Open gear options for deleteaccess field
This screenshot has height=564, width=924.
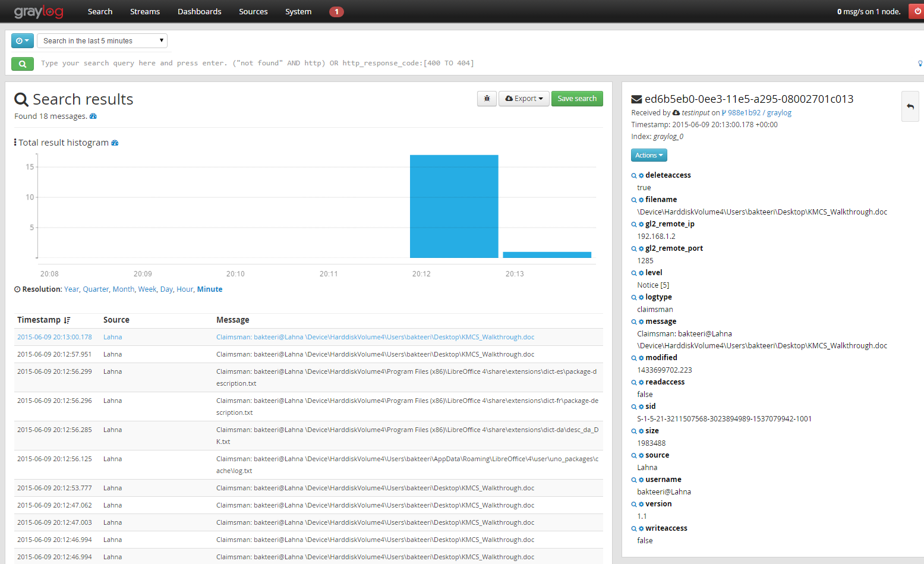coord(641,176)
